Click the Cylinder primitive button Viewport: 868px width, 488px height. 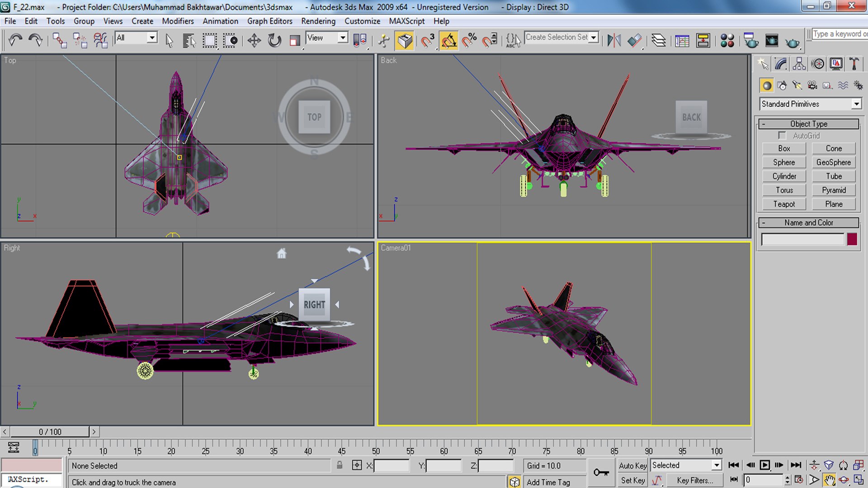tap(783, 176)
